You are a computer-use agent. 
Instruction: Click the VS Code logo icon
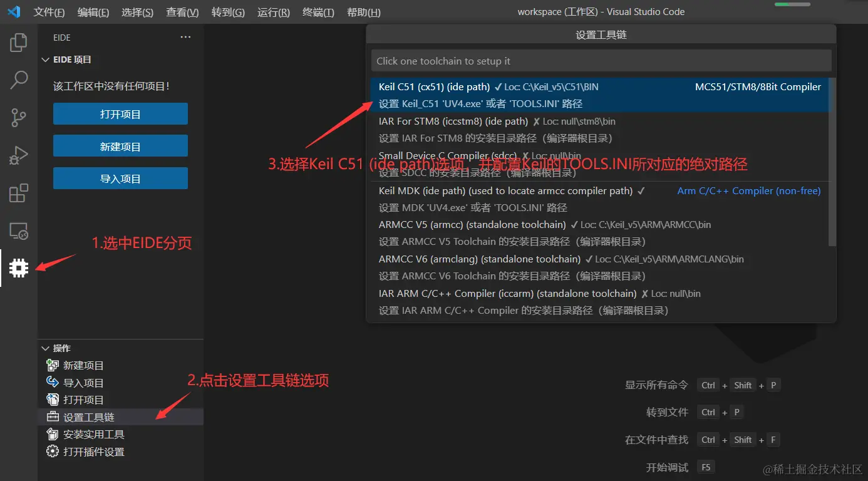tap(14, 12)
